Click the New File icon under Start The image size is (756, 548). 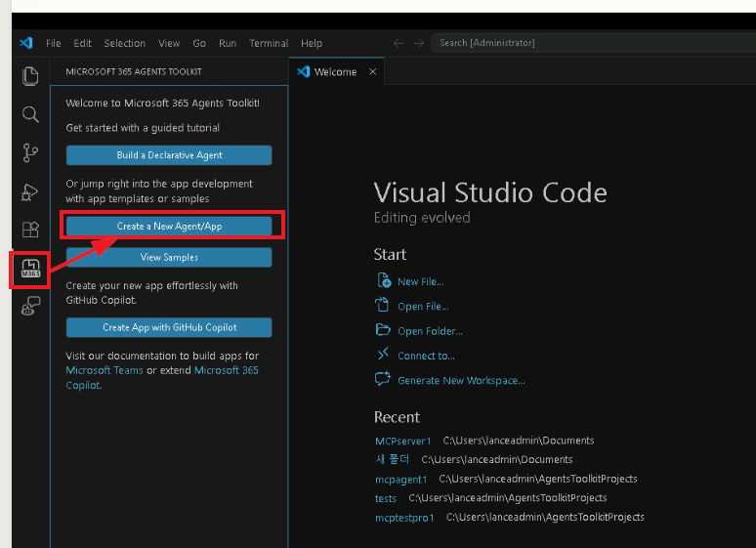383,280
